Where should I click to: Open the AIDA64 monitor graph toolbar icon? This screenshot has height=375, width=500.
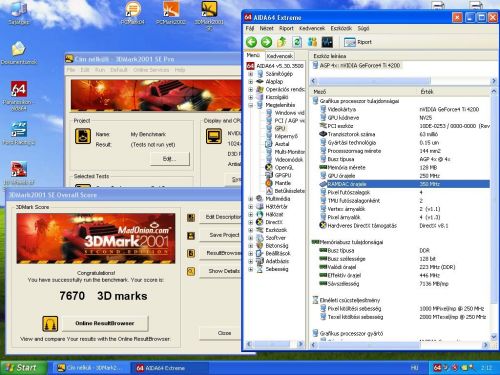click(327, 42)
